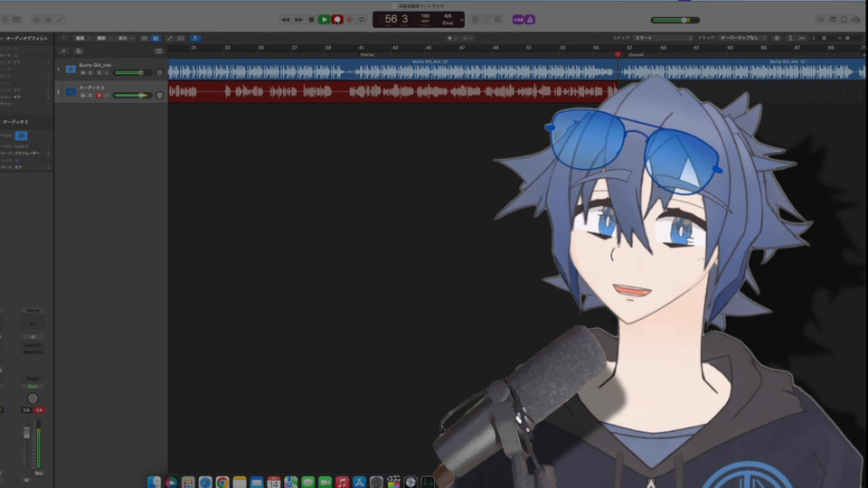868x488 pixels.
Task: Click the vertical auto zoom button
Action: coord(790,38)
